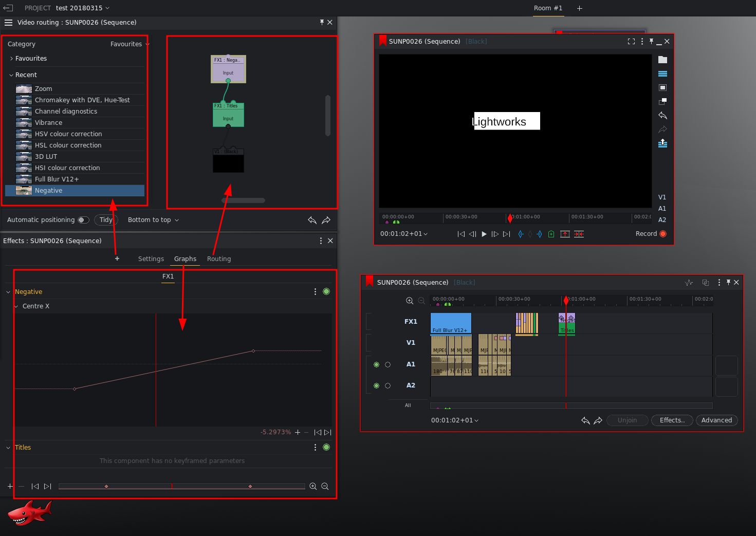Toggle the green enable circle on track A2

pyautogui.click(x=376, y=385)
